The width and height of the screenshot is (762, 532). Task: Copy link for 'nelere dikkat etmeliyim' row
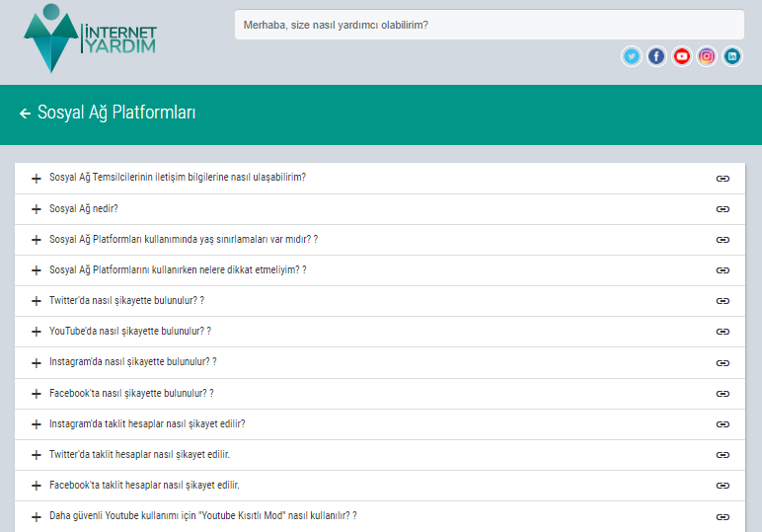coord(723,270)
